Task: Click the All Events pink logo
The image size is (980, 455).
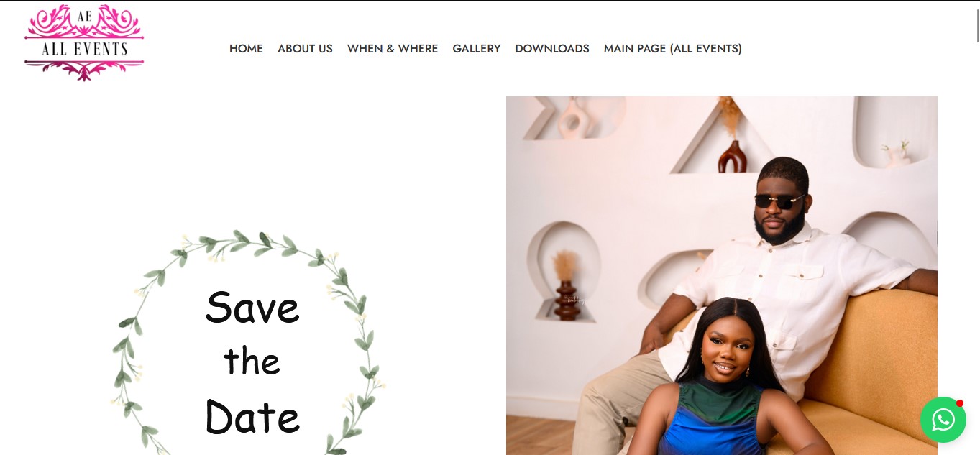Action: pyautogui.click(x=84, y=42)
